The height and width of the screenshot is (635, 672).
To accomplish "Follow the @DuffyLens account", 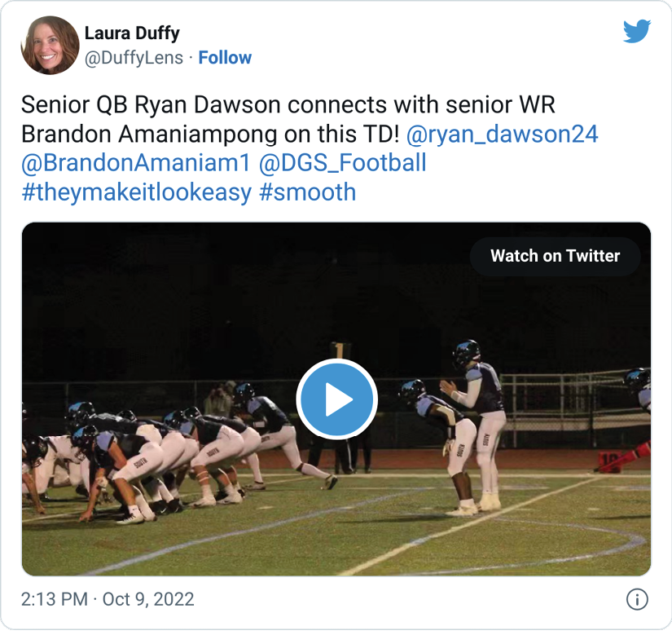I will tap(225, 57).
